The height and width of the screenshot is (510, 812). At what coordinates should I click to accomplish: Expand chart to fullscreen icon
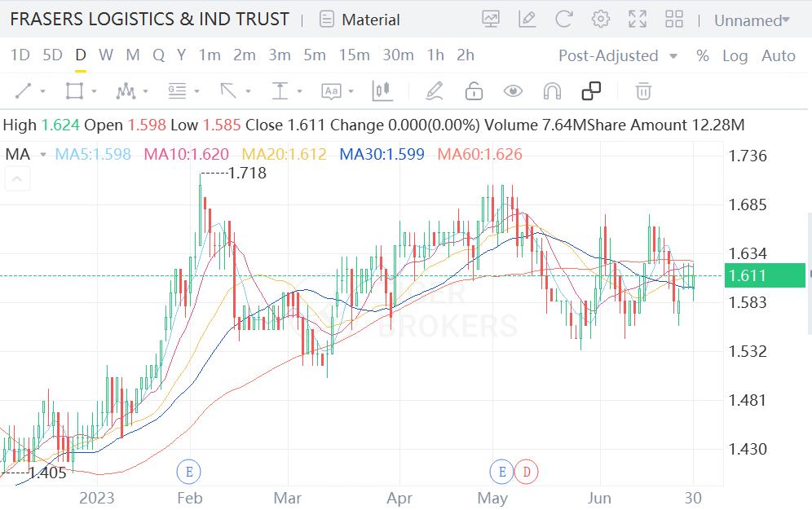[x=638, y=20]
